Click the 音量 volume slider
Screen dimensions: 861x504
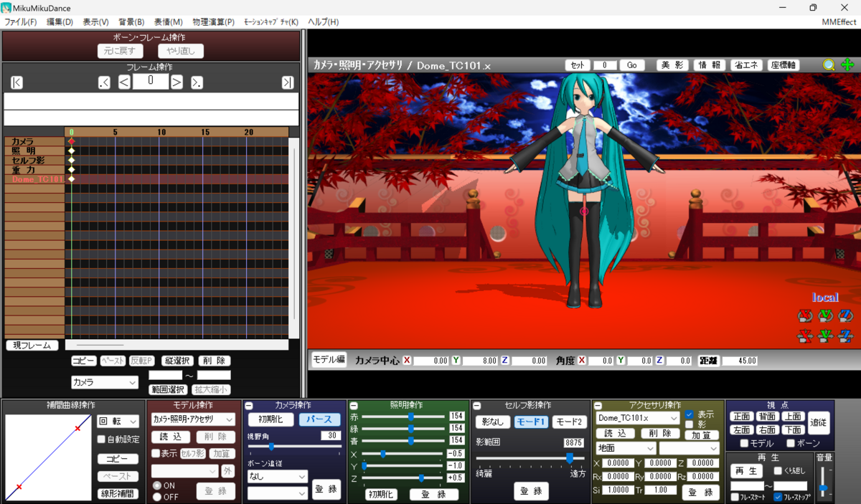(824, 481)
